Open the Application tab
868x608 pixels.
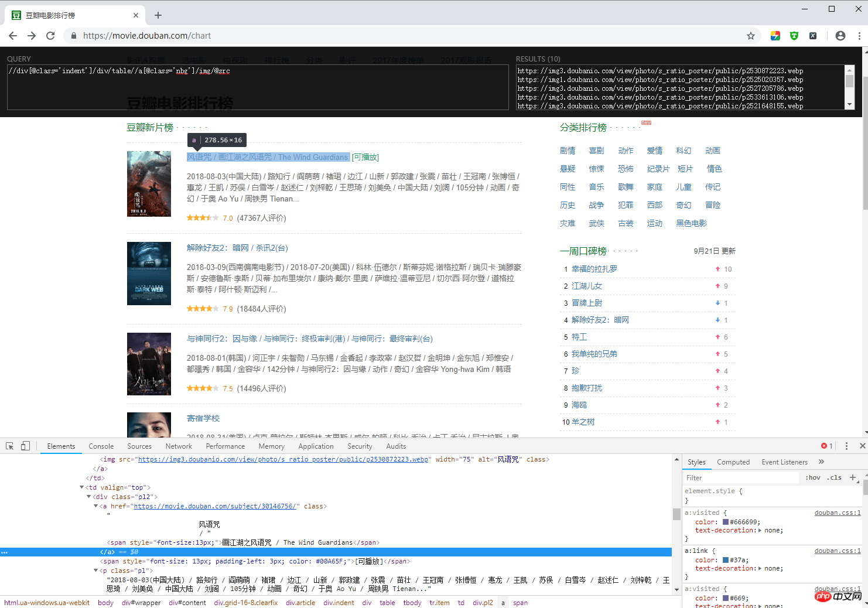(316, 446)
